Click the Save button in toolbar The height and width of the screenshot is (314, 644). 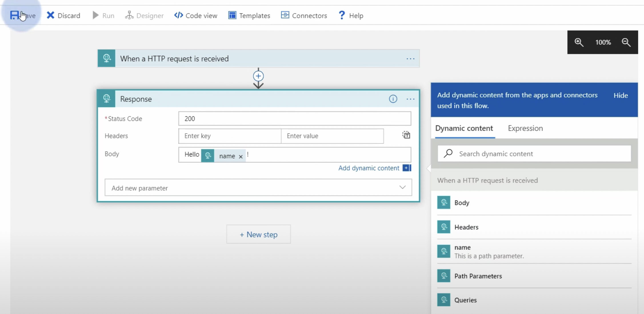(x=22, y=15)
